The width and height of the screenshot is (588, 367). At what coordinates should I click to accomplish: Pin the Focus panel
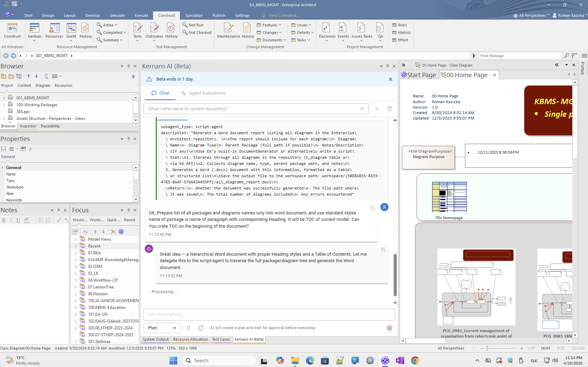pyautogui.click(x=129, y=210)
